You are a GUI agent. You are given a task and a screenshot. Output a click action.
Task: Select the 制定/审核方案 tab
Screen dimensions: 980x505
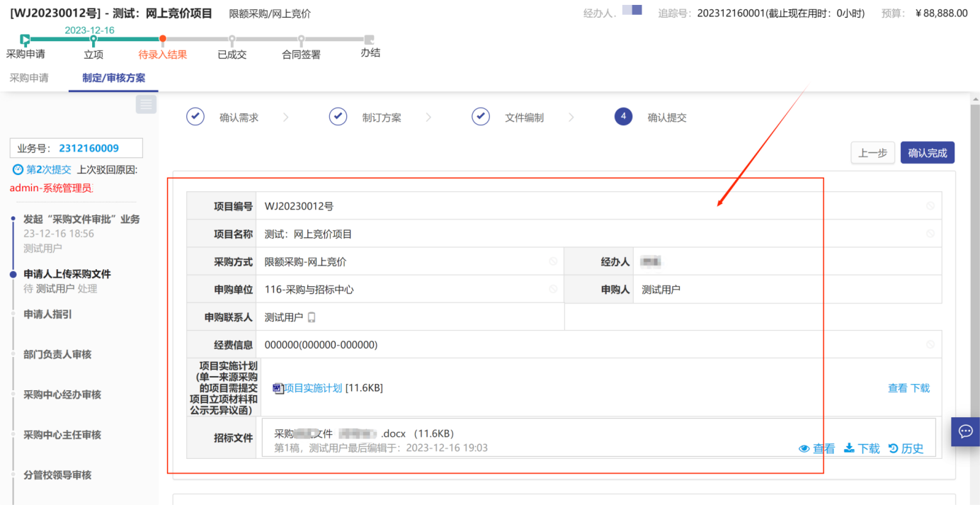point(113,78)
